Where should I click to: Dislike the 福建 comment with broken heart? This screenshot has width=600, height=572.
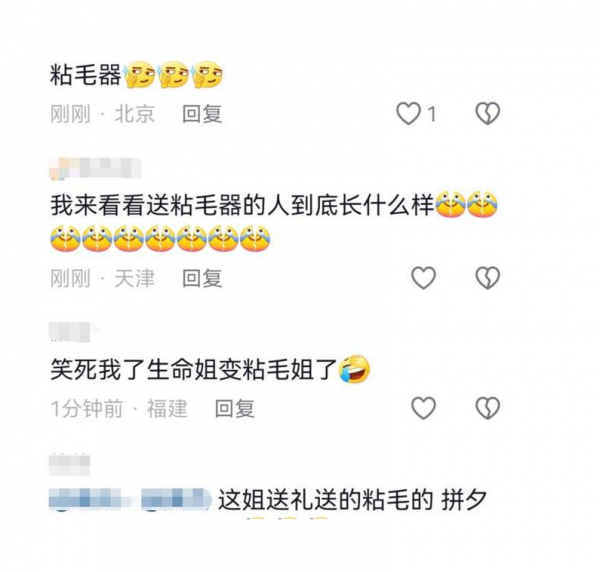pyautogui.click(x=488, y=408)
